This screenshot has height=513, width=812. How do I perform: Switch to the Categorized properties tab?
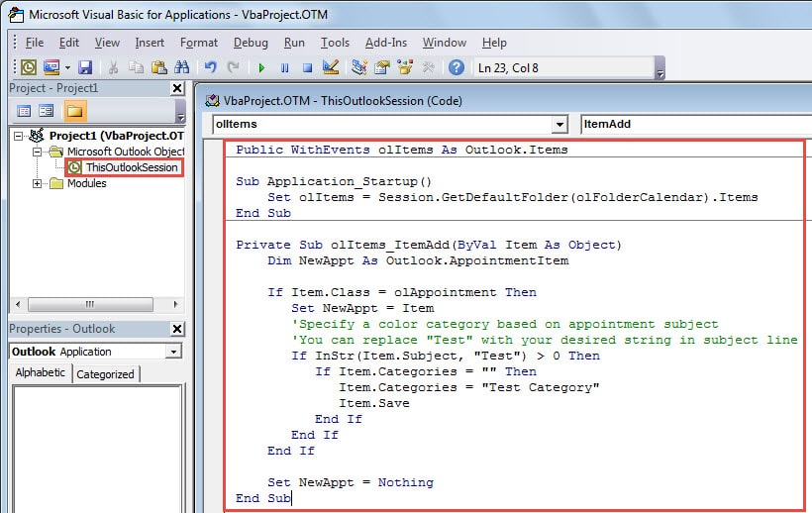[x=105, y=374]
